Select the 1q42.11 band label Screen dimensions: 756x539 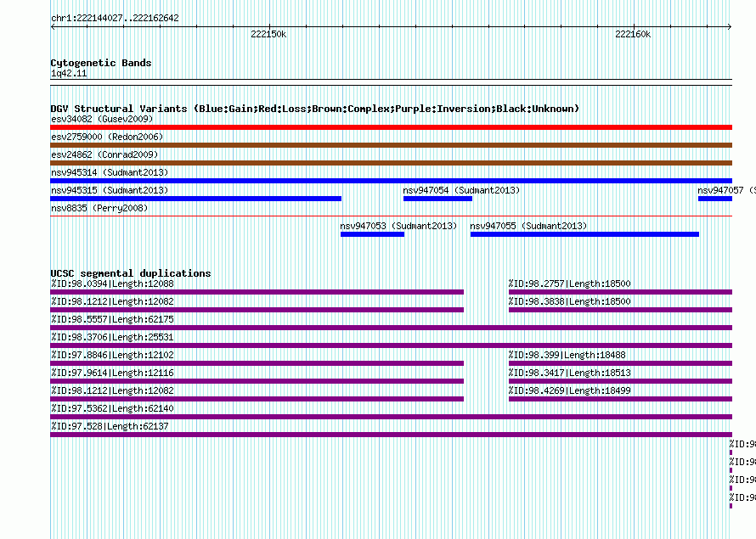[69, 73]
